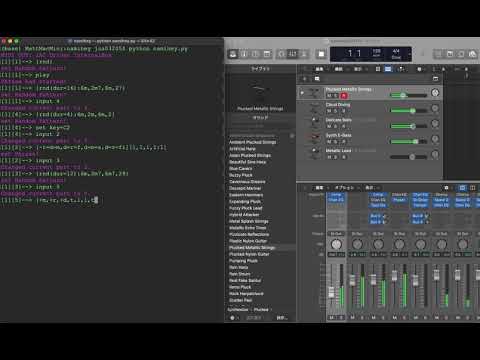This screenshot has width=480, height=360.
Task: Open the 表示 menu in Tracks area
Action: coord(358,69)
